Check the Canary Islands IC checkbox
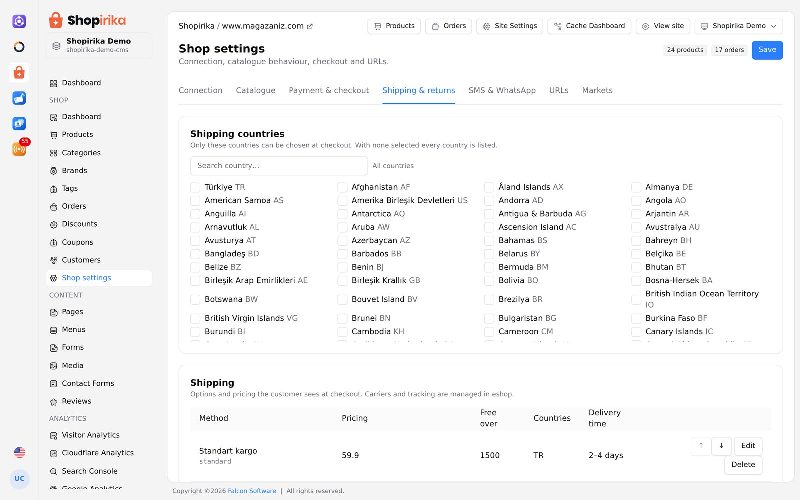This screenshot has width=800, height=500. [636, 332]
